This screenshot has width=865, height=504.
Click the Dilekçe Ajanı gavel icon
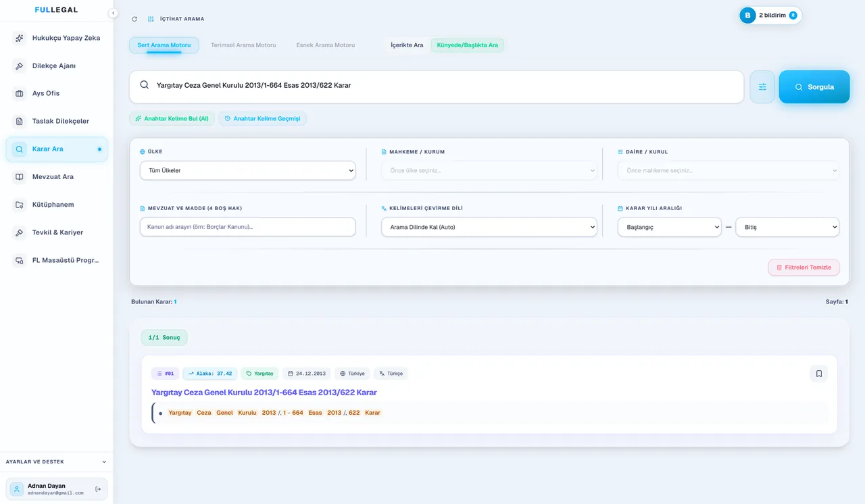coord(20,66)
